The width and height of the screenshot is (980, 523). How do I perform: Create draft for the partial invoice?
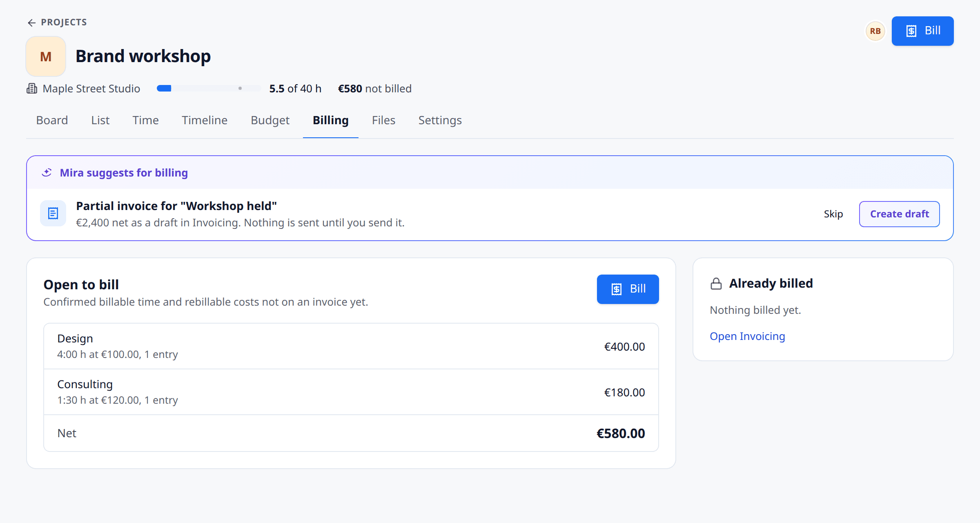tap(899, 214)
